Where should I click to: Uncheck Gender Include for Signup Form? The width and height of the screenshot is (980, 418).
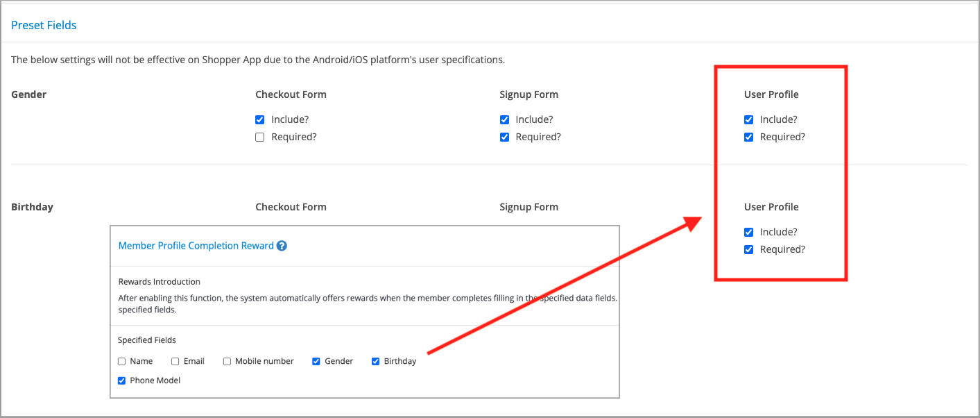pos(504,119)
